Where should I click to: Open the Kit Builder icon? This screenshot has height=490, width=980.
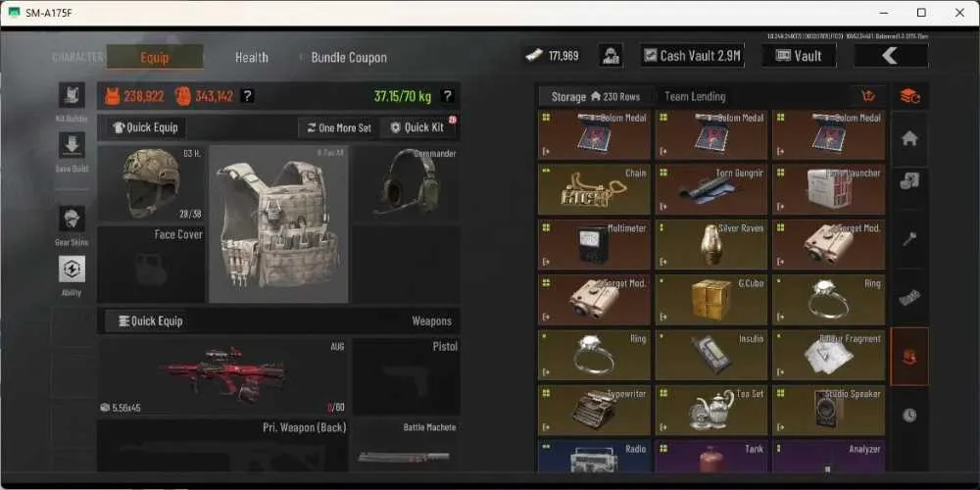pos(72,95)
